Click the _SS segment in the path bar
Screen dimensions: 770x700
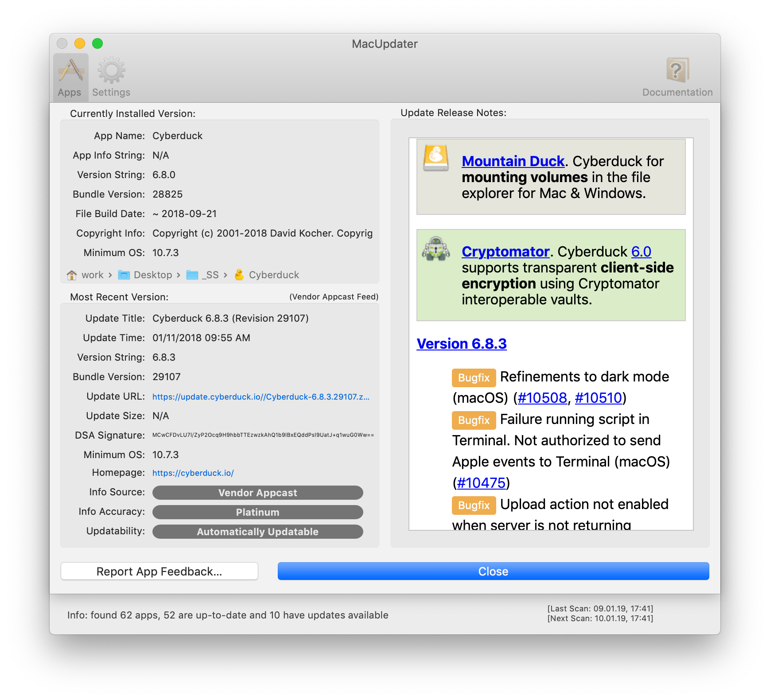tap(210, 275)
